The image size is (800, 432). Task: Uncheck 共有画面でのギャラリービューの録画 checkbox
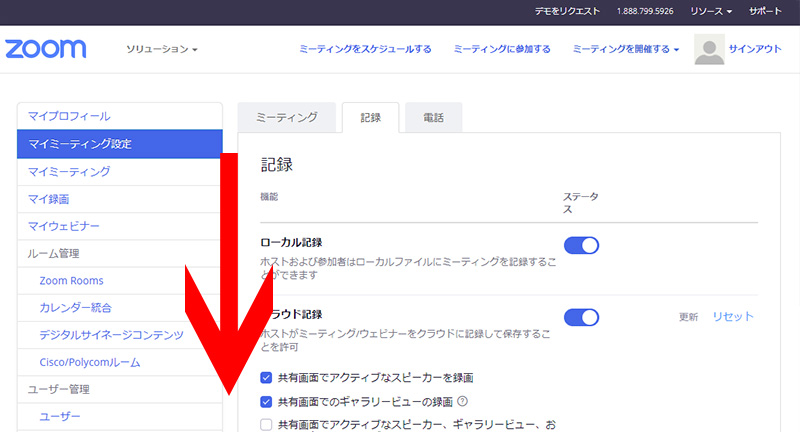pyautogui.click(x=266, y=403)
